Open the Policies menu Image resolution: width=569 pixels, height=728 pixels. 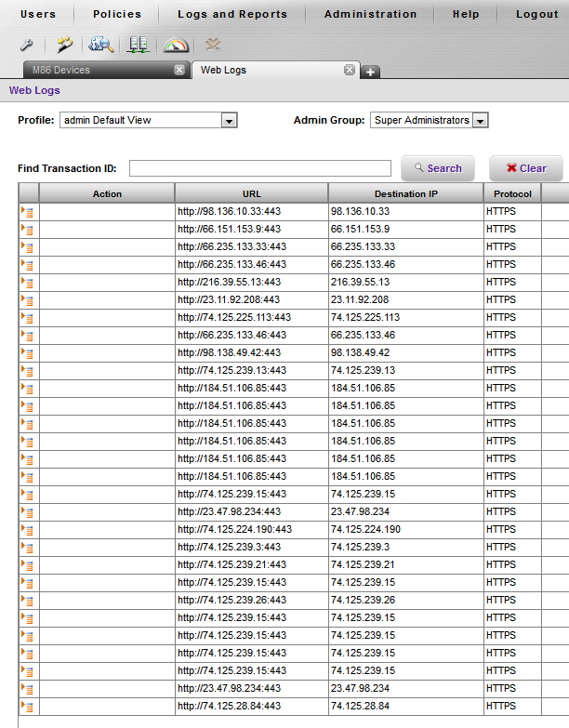[x=117, y=14]
